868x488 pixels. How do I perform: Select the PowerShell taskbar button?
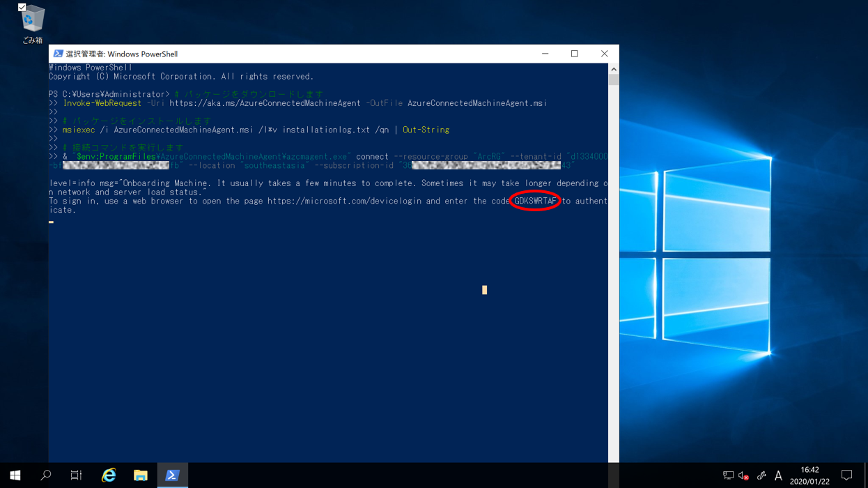173,475
